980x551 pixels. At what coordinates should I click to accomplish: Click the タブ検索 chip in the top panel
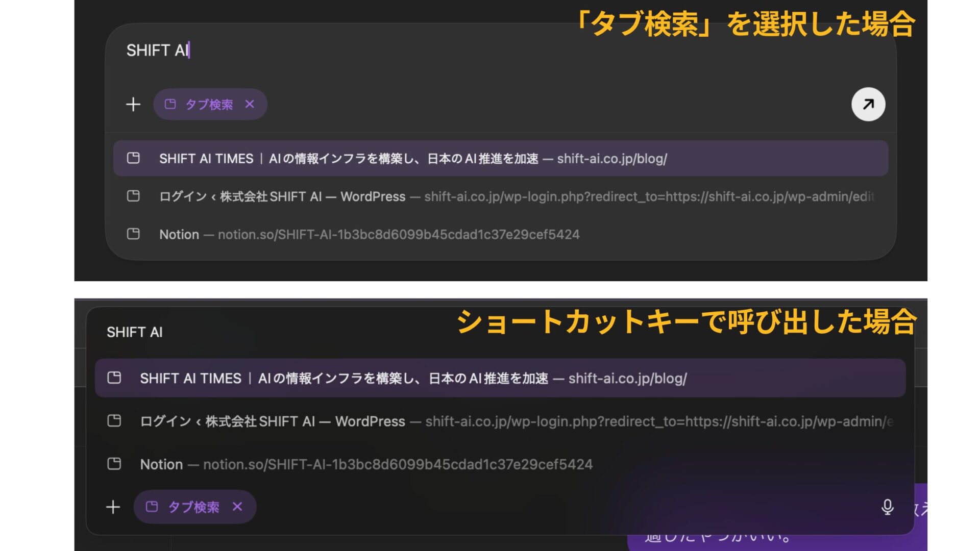(209, 104)
